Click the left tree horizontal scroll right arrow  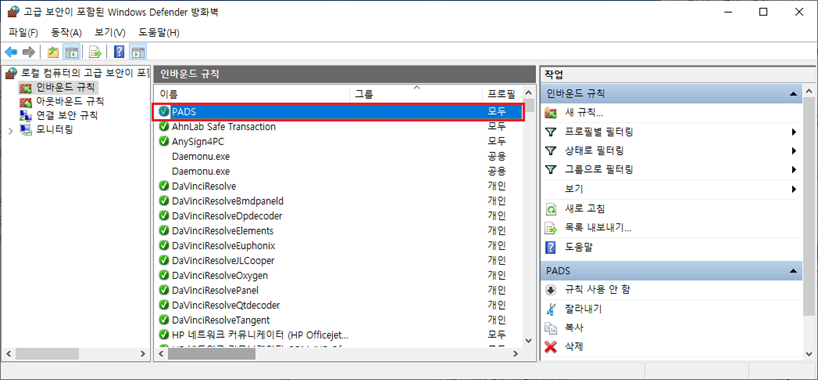pos(143,353)
